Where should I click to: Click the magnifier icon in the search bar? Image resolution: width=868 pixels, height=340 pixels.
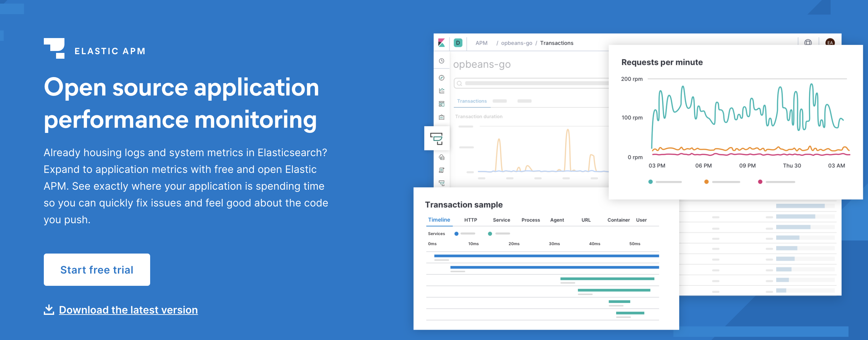pyautogui.click(x=459, y=83)
